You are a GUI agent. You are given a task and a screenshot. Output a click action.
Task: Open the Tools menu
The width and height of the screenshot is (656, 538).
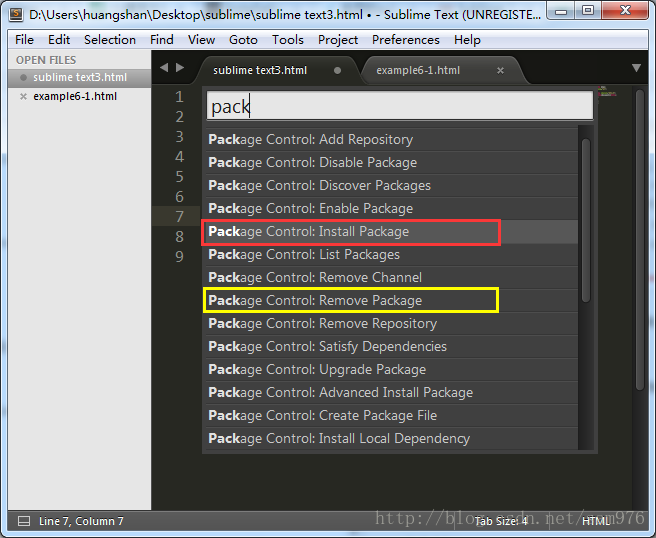click(x=288, y=40)
